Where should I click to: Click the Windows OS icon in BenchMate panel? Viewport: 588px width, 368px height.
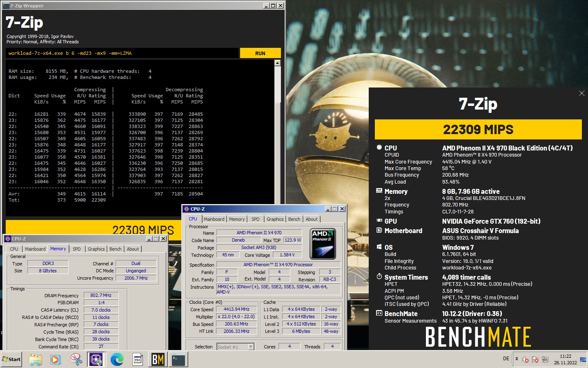coord(379,247)
